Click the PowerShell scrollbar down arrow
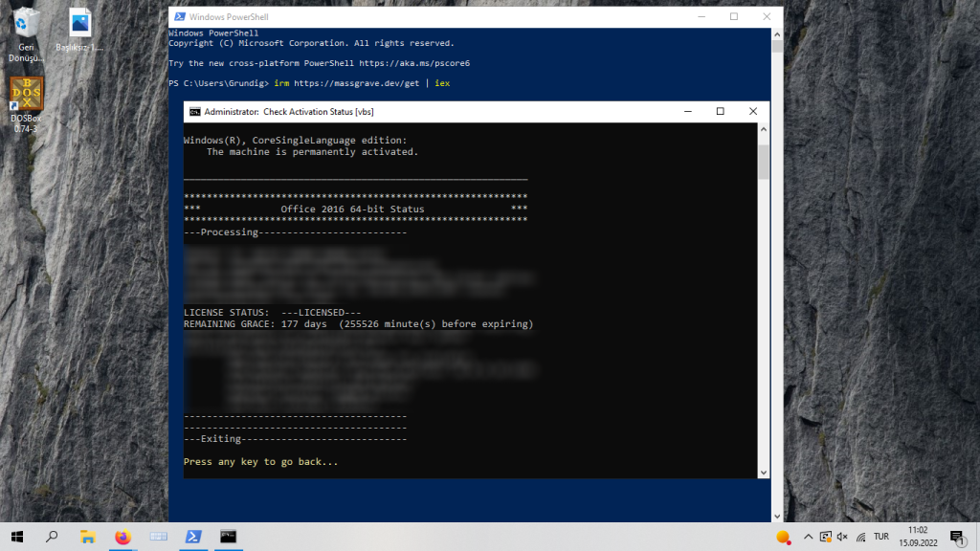The image size is (980, 551). tap(777, 516)
